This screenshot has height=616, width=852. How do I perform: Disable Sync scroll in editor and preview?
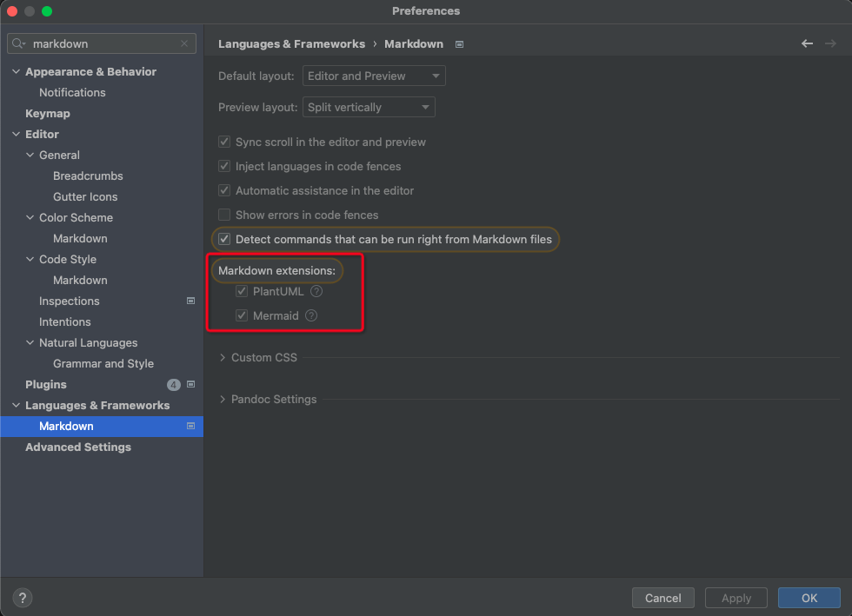224,142
